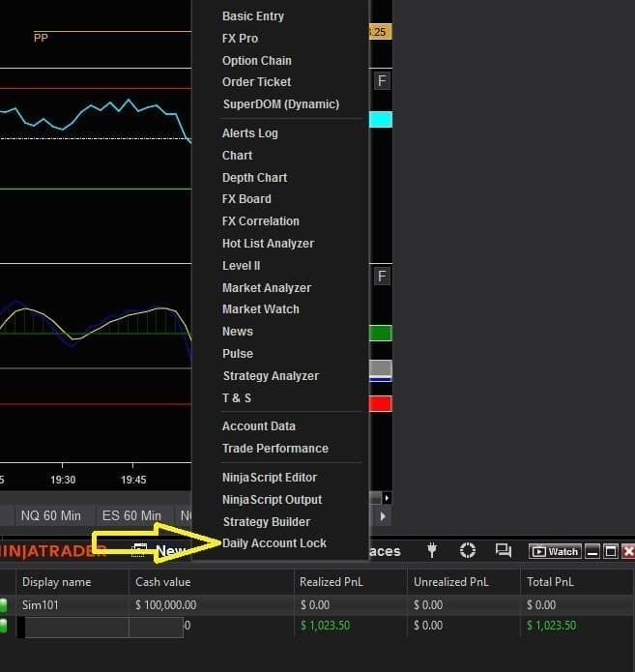Click the Watch video button
Image resolution: width=635 pixels, height=672 pixels.
click(x=556, y=551)
